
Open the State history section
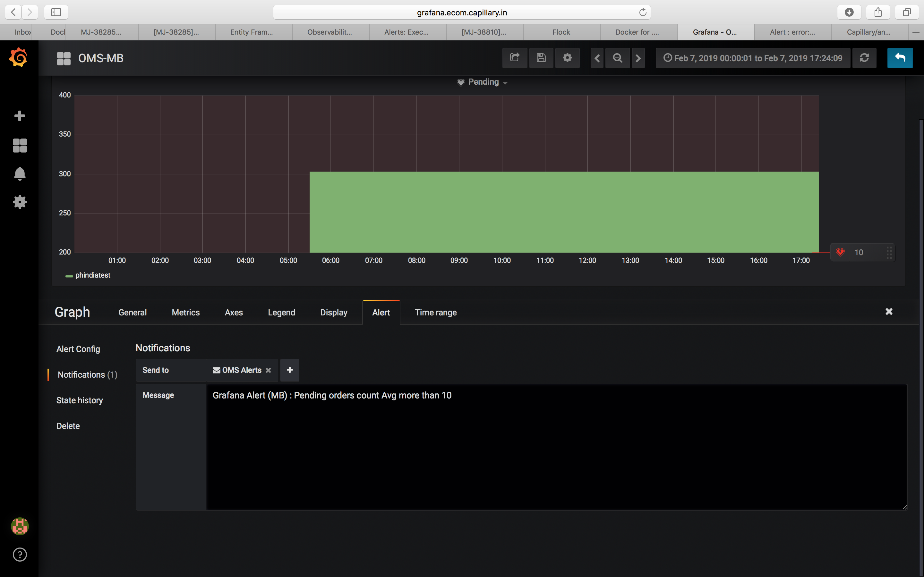pyautogui.click(x=80, y=400)
